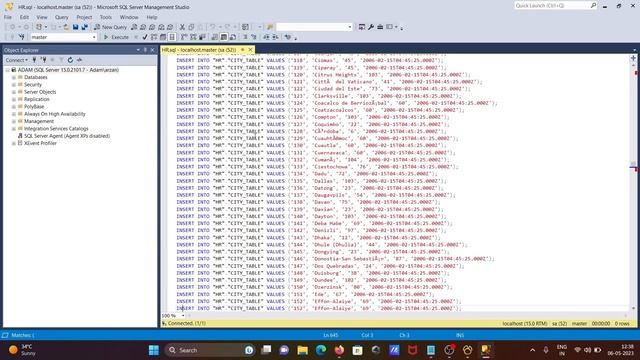Viewport: 640px width, 360px height.
Task: Open the Help menu
Action: [x=152, y=17]
